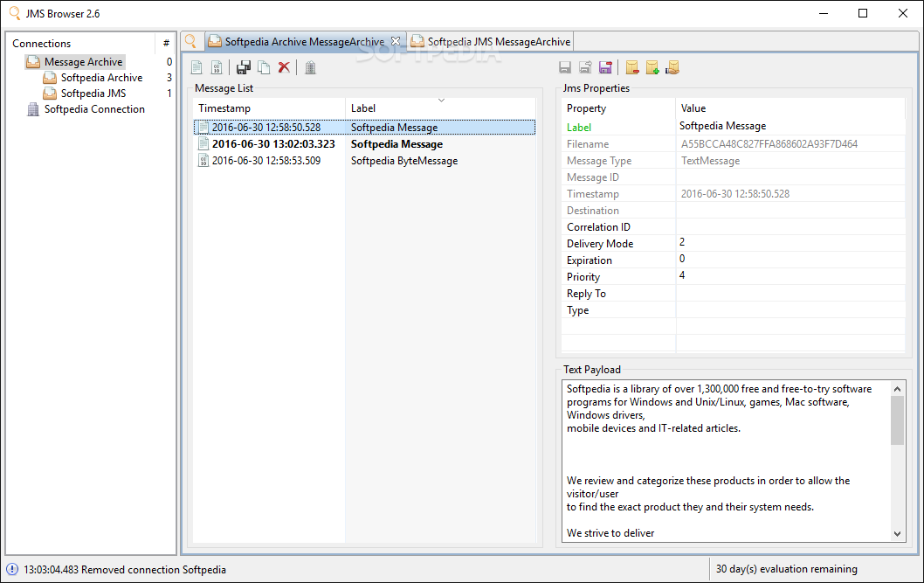Click the gray building connection toolbar icon
The width and height of the screenshot is (924, 583).
[x=311, y=68]
